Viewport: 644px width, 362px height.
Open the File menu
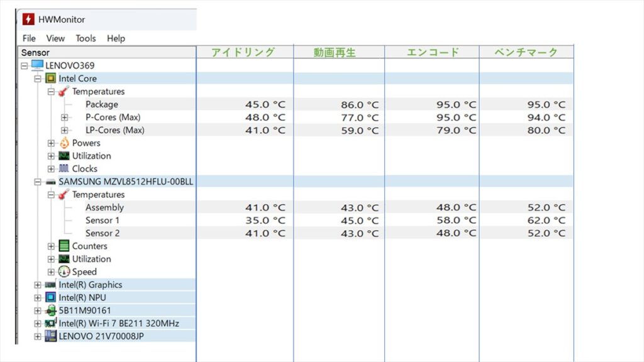point(29,38)
